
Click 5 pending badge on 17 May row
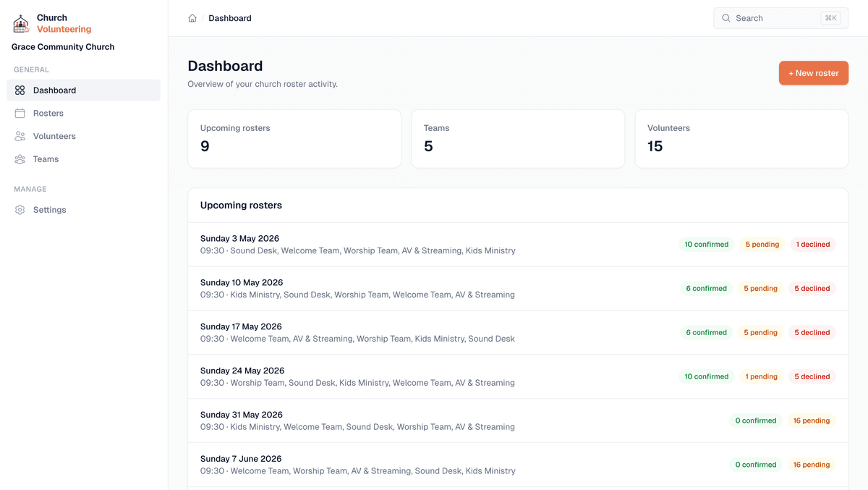[761, 333]
